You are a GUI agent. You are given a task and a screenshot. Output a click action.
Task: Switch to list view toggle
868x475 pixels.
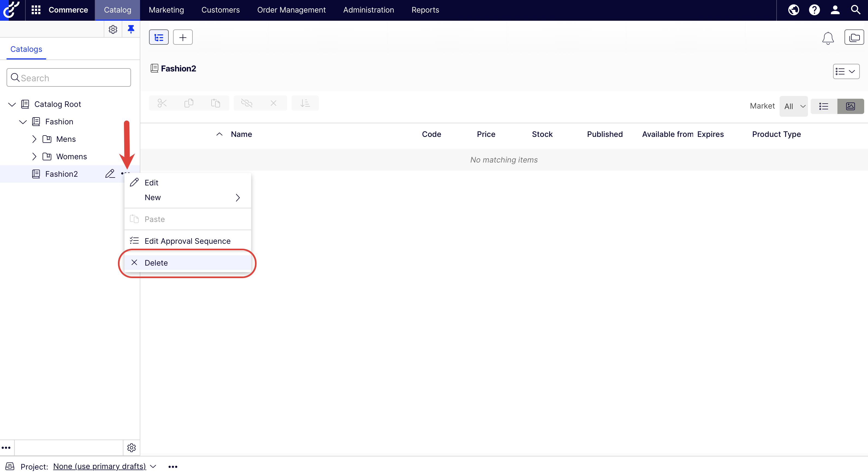[824, 106]
